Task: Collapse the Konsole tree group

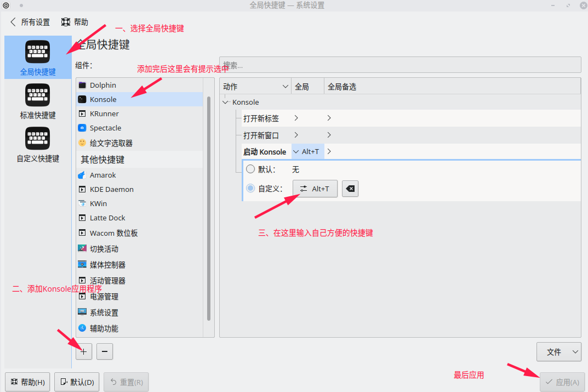Action: point(225,102)
